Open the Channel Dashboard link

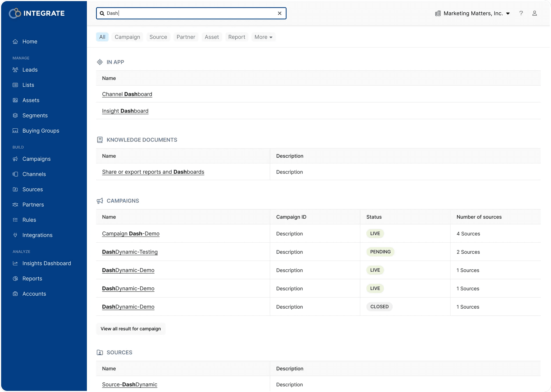tap(127, 94)
